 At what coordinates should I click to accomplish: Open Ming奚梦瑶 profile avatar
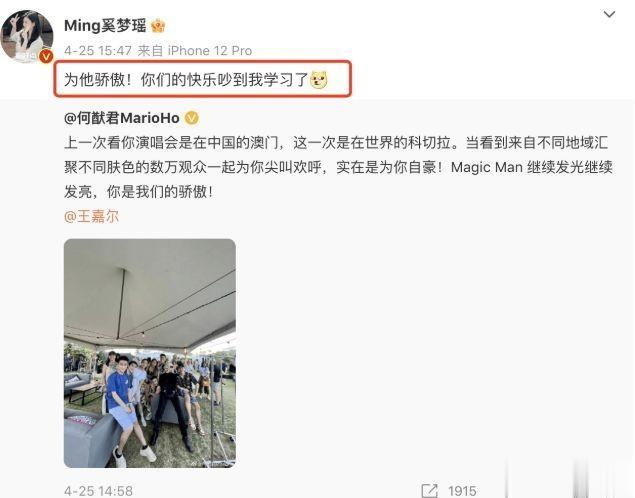coord(27,36)
